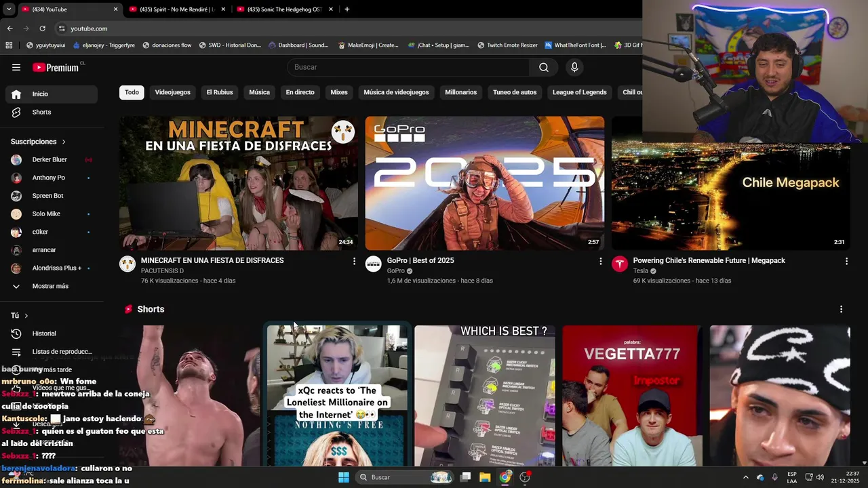Screen dimensions: 868x488
Task: Select the El Rubius filter chip
Action: coord(220,92)
